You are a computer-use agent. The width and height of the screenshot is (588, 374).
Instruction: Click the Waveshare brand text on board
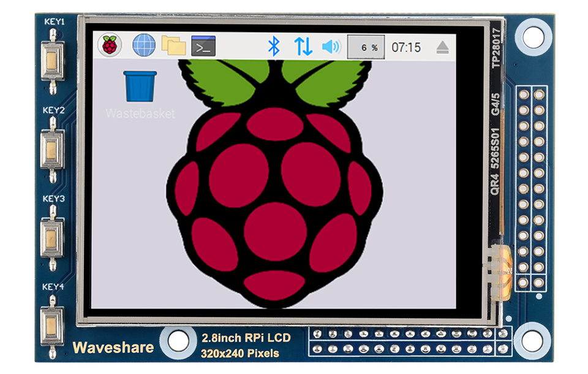[x=113, y=348]
